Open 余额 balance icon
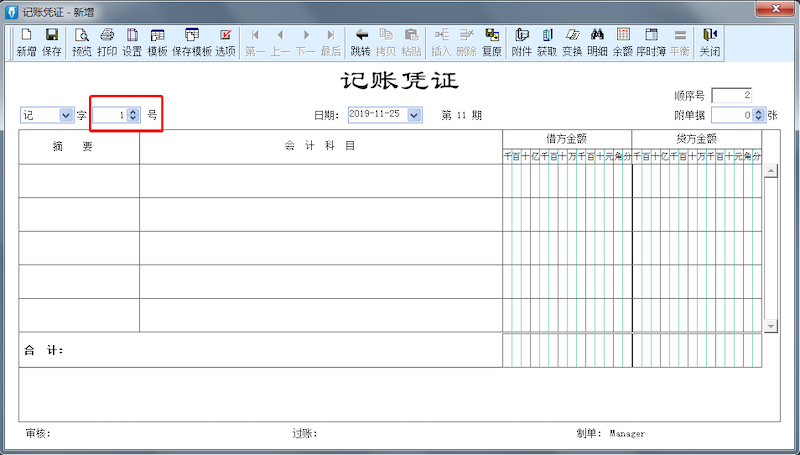Viewport: 800px width, 455px height. [x=622, y=43]
